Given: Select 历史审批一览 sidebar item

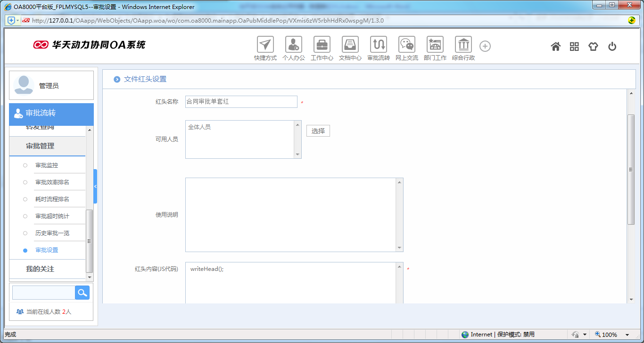Looking at the screenshot, I should [x=52, y=233].
